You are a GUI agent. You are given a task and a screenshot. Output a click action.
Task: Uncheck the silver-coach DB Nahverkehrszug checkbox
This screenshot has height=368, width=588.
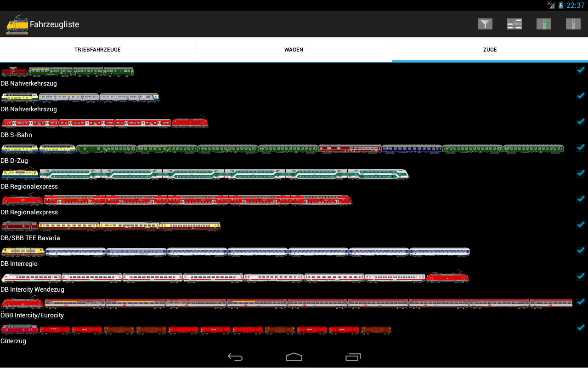581,96
